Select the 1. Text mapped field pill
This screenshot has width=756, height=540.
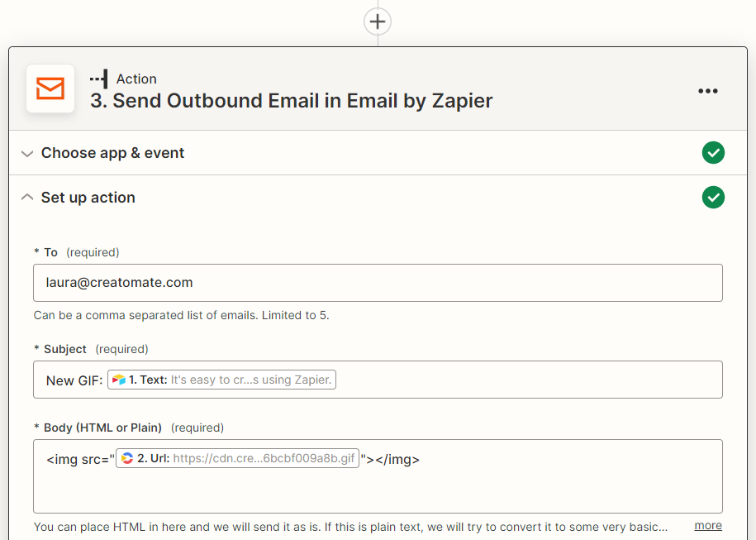pos(221,380)
